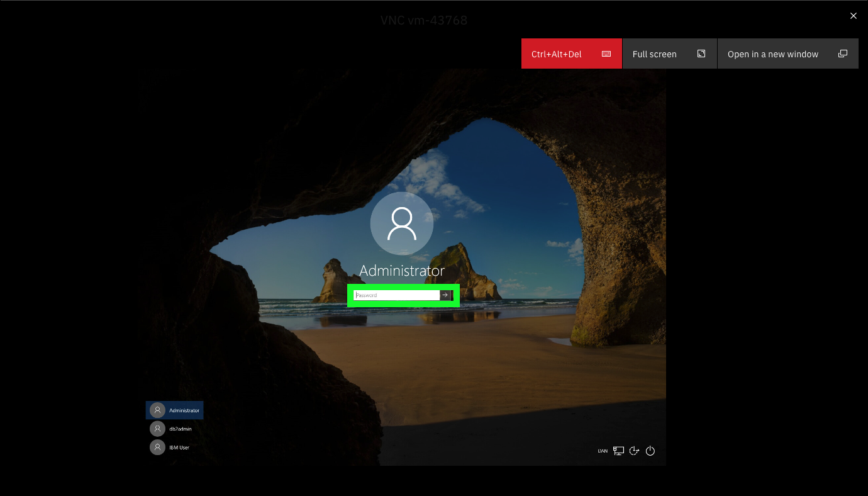Choose the Administrator name in user list

click(x=184, y=410)
